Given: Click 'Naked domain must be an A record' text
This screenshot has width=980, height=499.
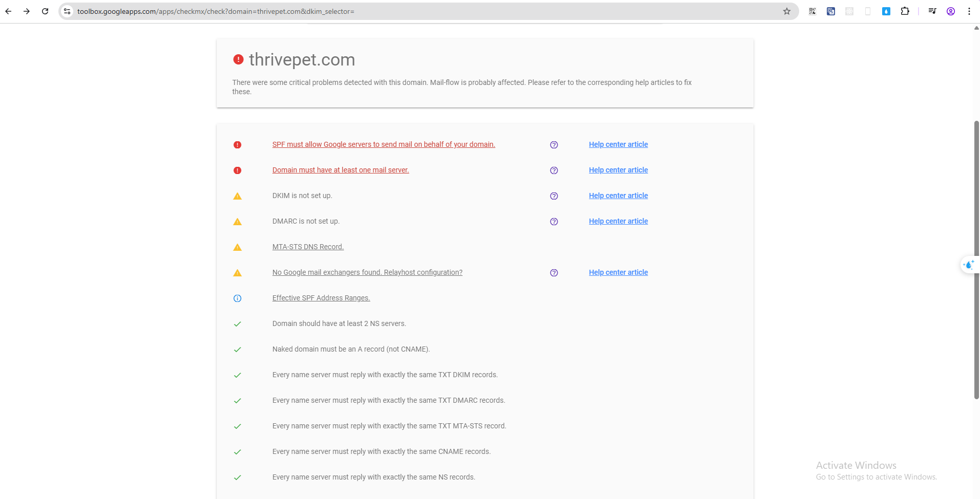Looking at the screenshot, I should tap(351, 349).
